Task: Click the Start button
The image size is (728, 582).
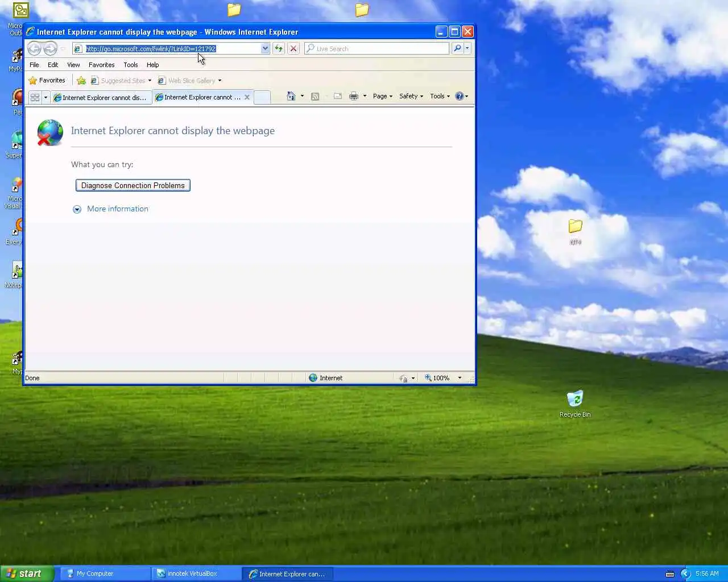Action: [x=27, y=573]
